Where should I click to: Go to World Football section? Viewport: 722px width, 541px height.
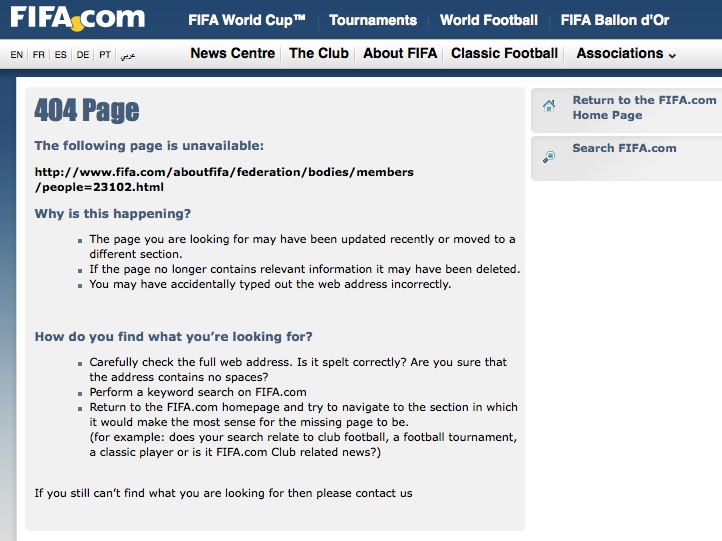coord(489,20)
